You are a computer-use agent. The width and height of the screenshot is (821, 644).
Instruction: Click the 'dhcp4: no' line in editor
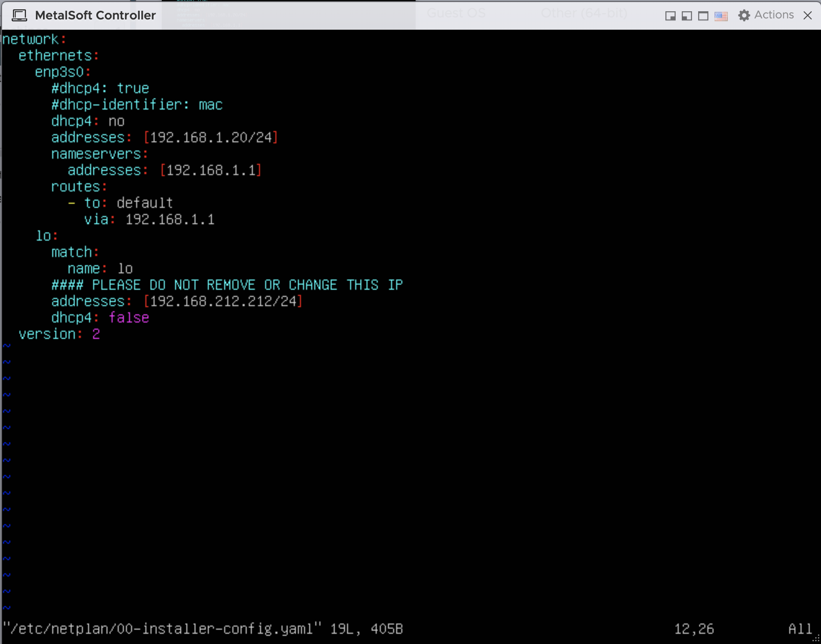click(88, 121)
